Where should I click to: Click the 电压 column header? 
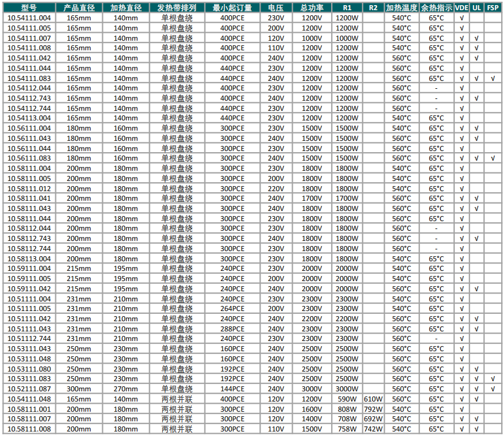click(x=276, y=8)
